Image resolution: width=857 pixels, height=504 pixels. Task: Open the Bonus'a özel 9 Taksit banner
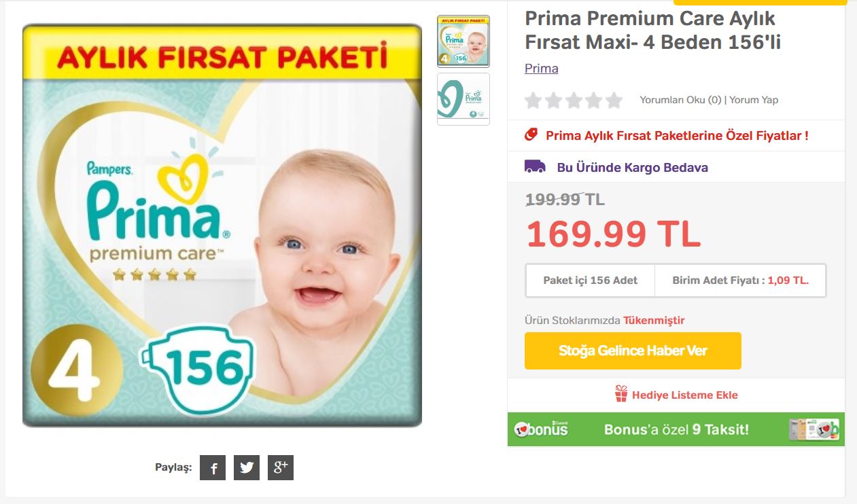(x=676, y=429)
